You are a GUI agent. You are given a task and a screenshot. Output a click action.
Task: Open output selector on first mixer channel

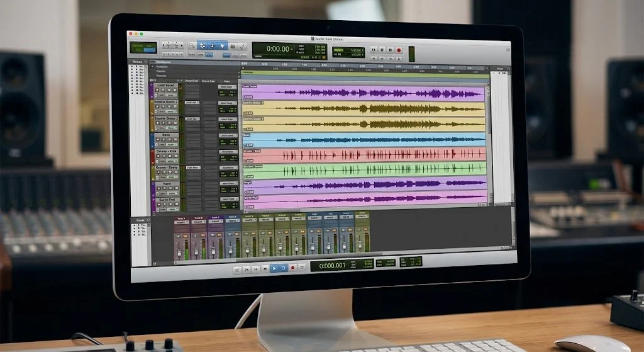coord(181,222)
